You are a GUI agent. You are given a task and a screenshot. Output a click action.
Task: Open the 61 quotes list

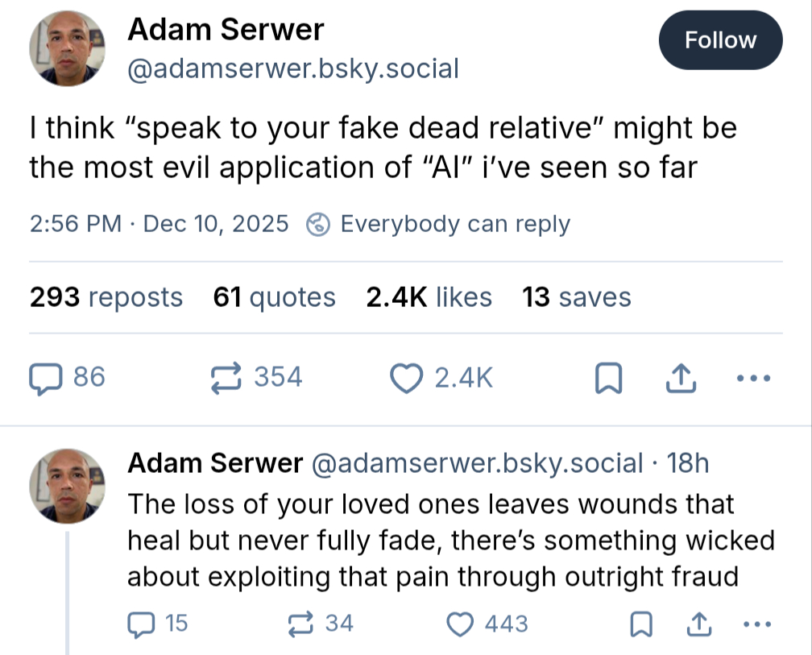tap(274, 297)
